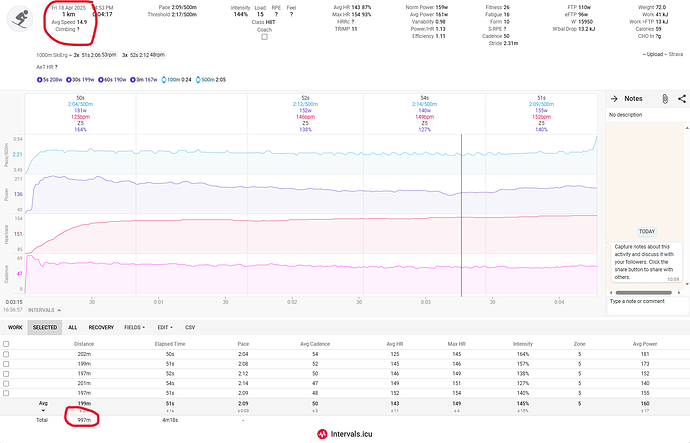This screenshot has height=443, width=690.
Task: Click the CSV export button
Action: tap(190, 327)
